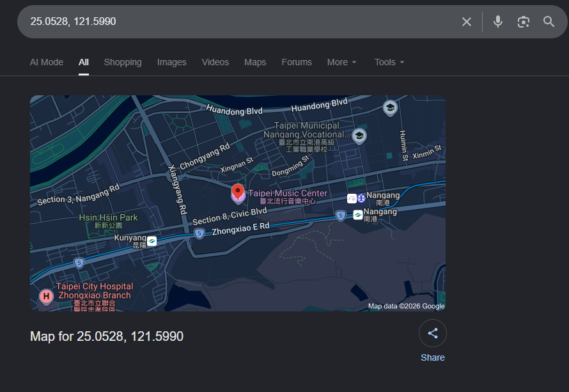Screen dimensions: 569x392
Task: Click the Hsin Hsin Park label
Action: click(x=108, y=221)
